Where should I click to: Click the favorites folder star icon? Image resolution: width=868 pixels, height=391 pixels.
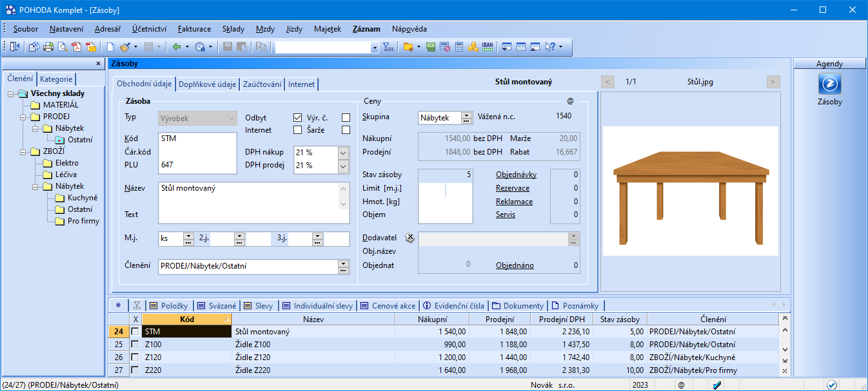[x=408, y=47]
